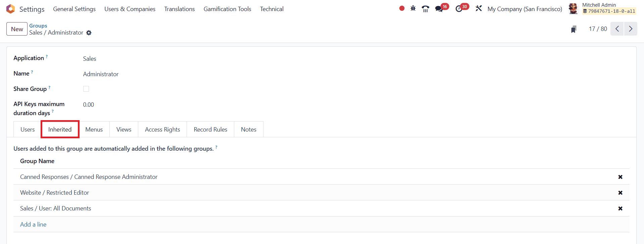Click the bookmark icon near the pager
This screenshot has height=244, width=644.
pos(574,29)
